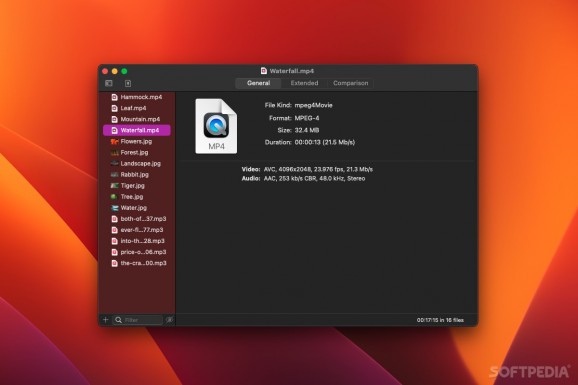Maximize the window with green button
The height and width of the screenshot is (385, 578).
pos(124,71)
